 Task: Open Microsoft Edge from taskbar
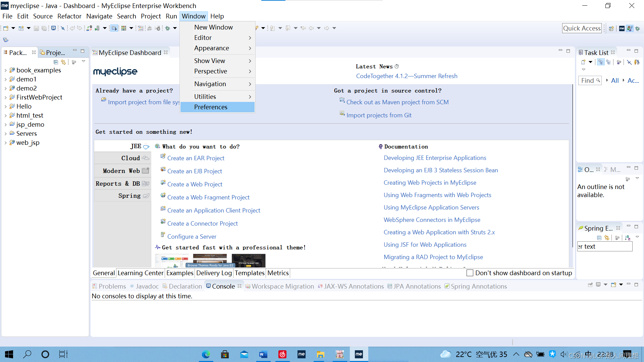pyautogui.click(x=206, y=354)
